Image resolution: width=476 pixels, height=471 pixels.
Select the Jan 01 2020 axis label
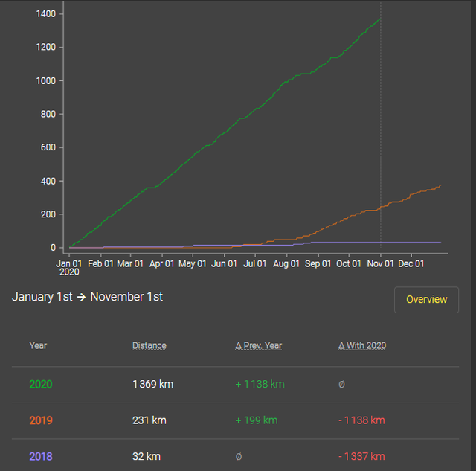pos(69,267)
